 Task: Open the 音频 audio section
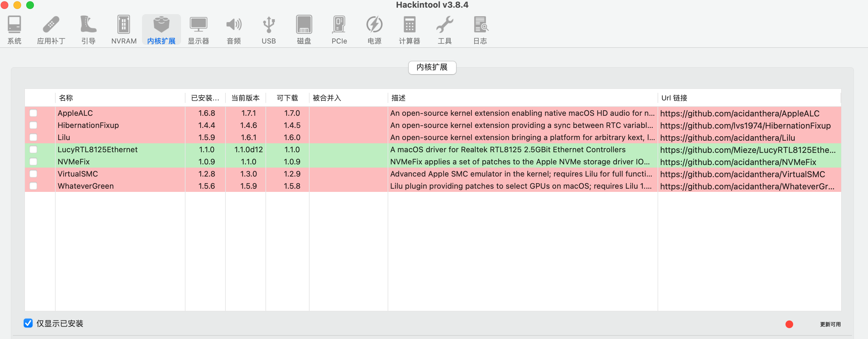point(233,30)
